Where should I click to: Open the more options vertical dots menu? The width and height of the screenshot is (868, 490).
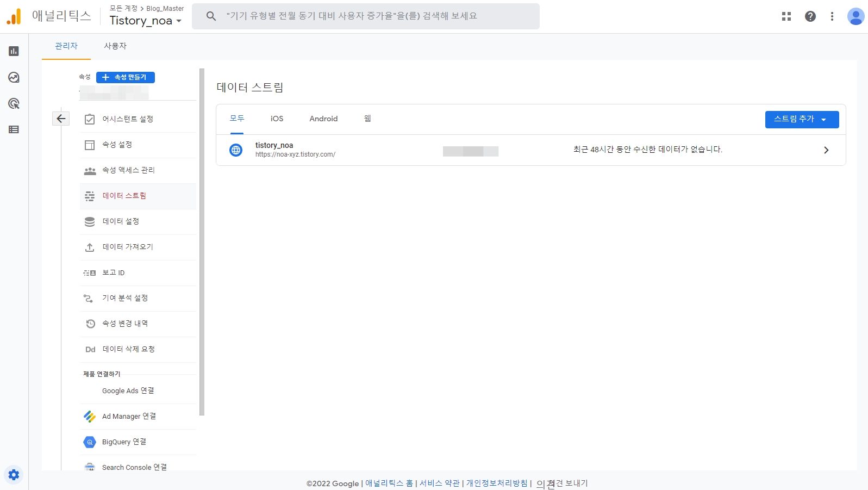coord(832,16)
